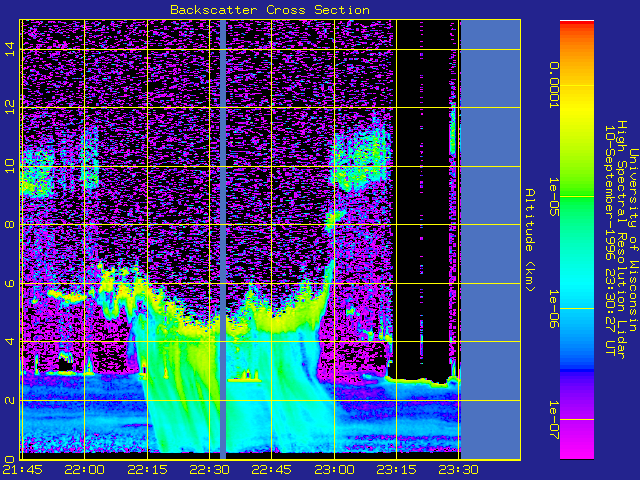Click the 'University of Wisconsin' text
This screenshot has width=640, height=480.
click(x=633, y=240)
